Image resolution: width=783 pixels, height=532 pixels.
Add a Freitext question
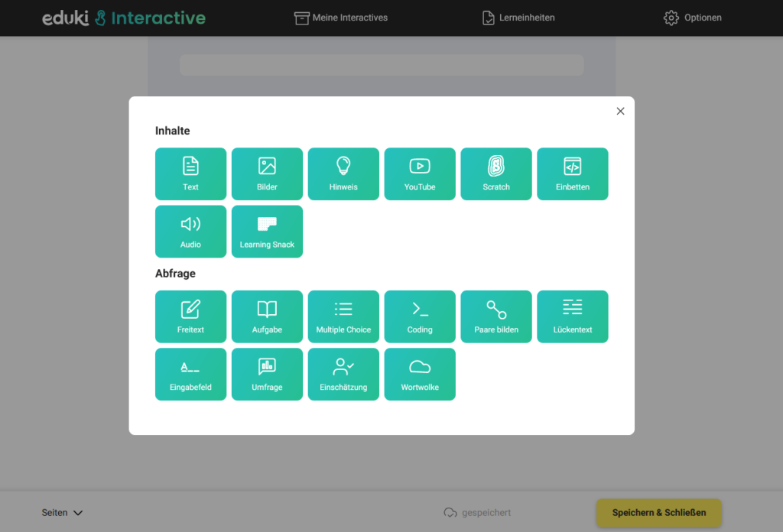click(x=190, y=316)
